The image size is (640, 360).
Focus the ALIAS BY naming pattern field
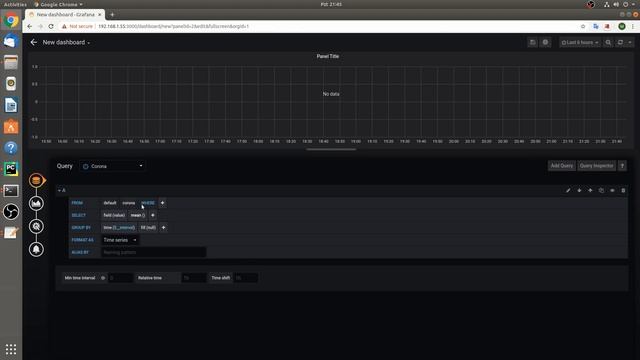tap(153, 252)
